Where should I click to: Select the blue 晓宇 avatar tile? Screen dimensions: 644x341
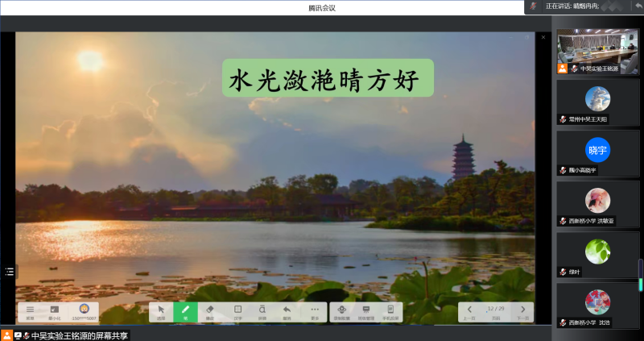coord(597,150)
